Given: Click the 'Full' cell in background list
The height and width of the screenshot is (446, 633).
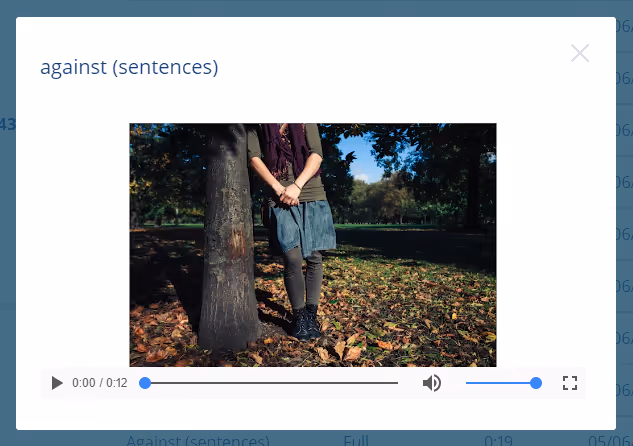Looking at the screenshot, I should tap(356, 440).
